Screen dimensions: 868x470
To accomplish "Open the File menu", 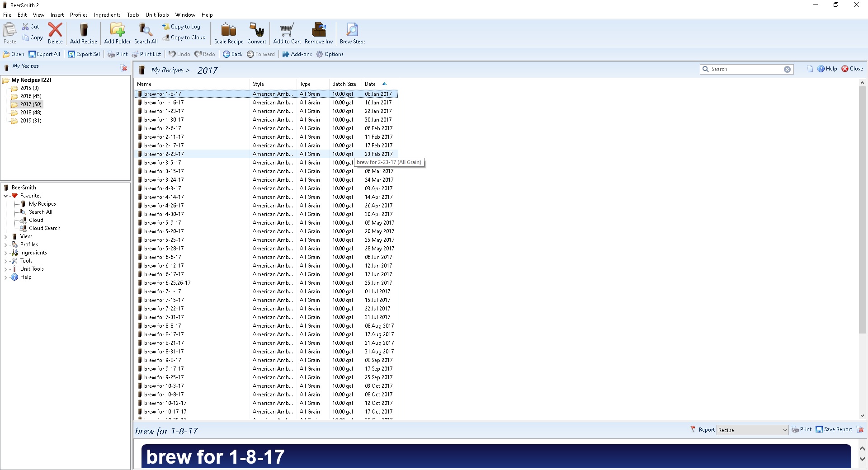I will [7, 15].
